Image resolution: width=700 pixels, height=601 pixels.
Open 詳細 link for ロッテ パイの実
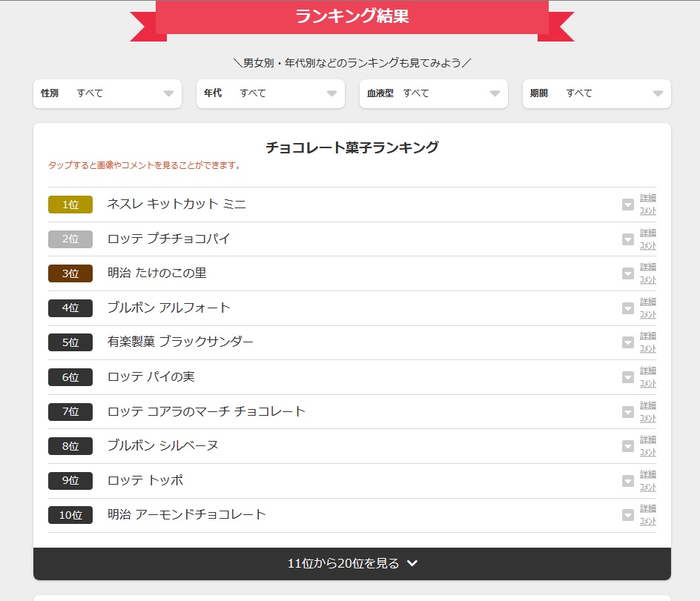pyautogui.click(x=648, y=371)
